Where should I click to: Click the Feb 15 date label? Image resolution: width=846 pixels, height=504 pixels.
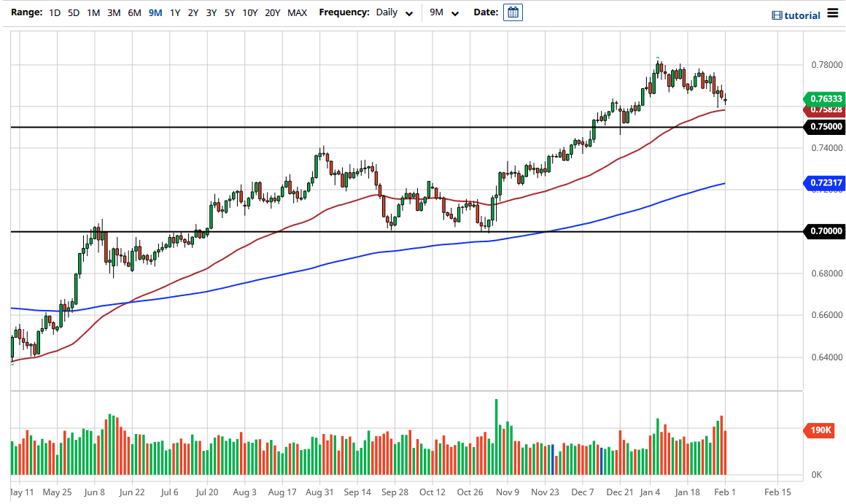coord(777,492)
